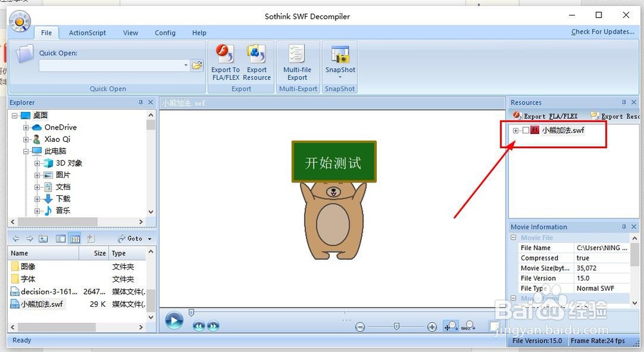Switch file list to details view icon
The height and width of the screenshot is (352, 644).
75,239
